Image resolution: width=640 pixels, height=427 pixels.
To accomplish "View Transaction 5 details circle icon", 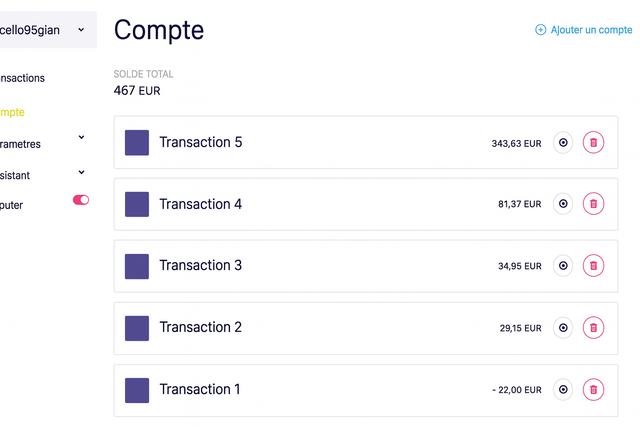I will [x=563, y=143].
